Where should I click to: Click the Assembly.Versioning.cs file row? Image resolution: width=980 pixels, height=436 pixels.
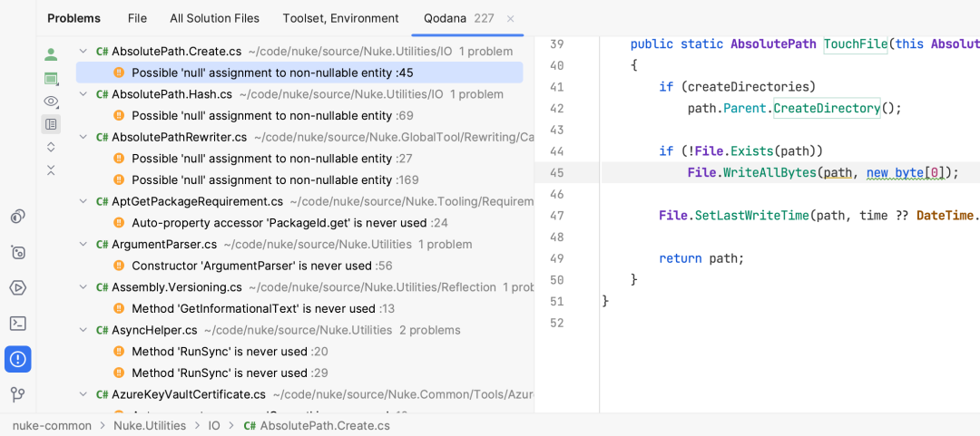299,287
